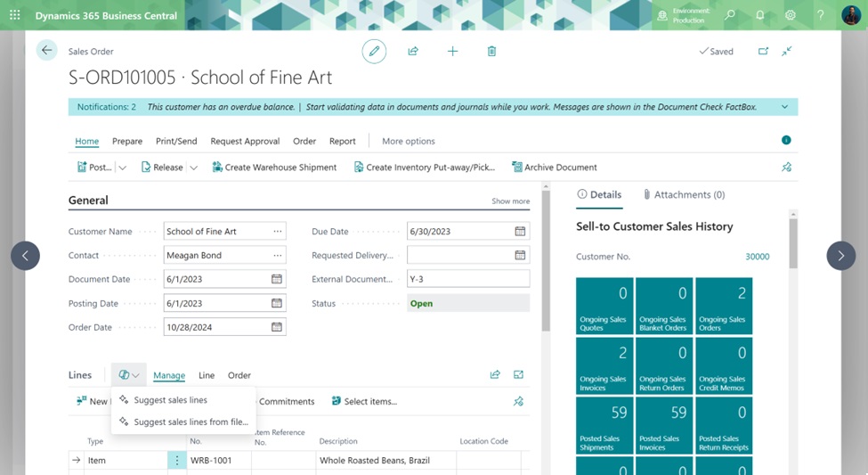Screen dimensions: 868x475
Task: Open the Request Approval menu
Action: click(x=245, y=141)
